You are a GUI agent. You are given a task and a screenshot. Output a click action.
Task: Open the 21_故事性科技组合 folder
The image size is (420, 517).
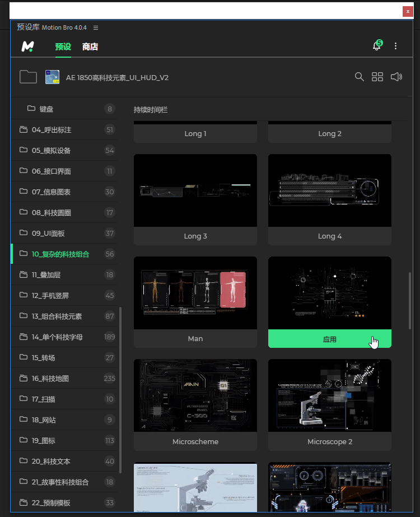pos(64,482)
